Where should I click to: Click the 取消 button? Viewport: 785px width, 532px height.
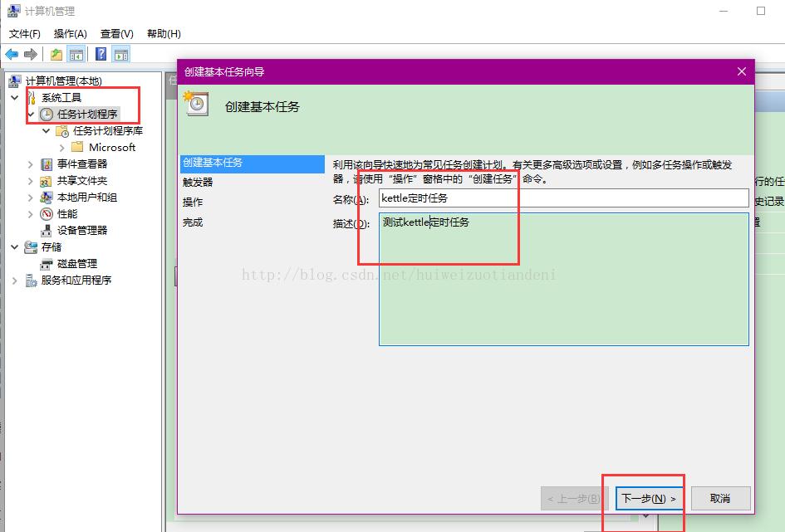point(719,498)
